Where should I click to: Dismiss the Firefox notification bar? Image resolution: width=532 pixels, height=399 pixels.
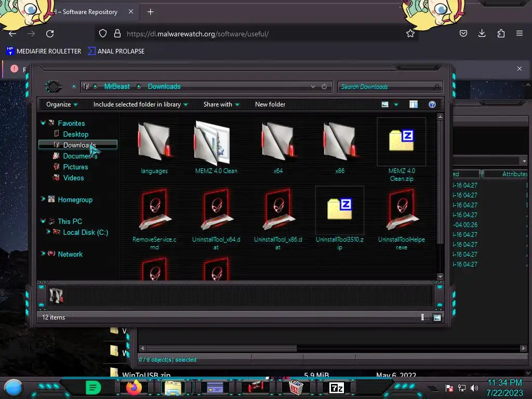[x=520, y=69]
